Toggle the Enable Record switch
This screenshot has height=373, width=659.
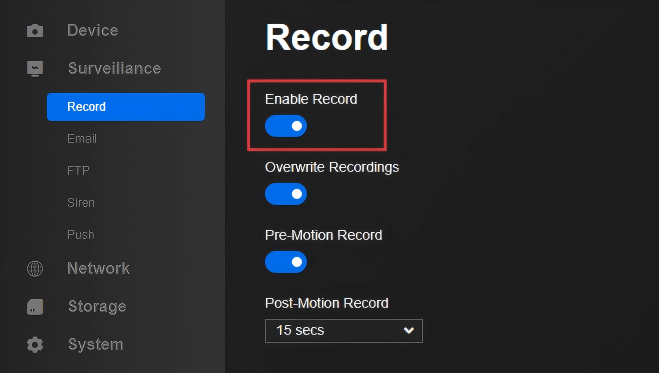[x=286, y=126]
